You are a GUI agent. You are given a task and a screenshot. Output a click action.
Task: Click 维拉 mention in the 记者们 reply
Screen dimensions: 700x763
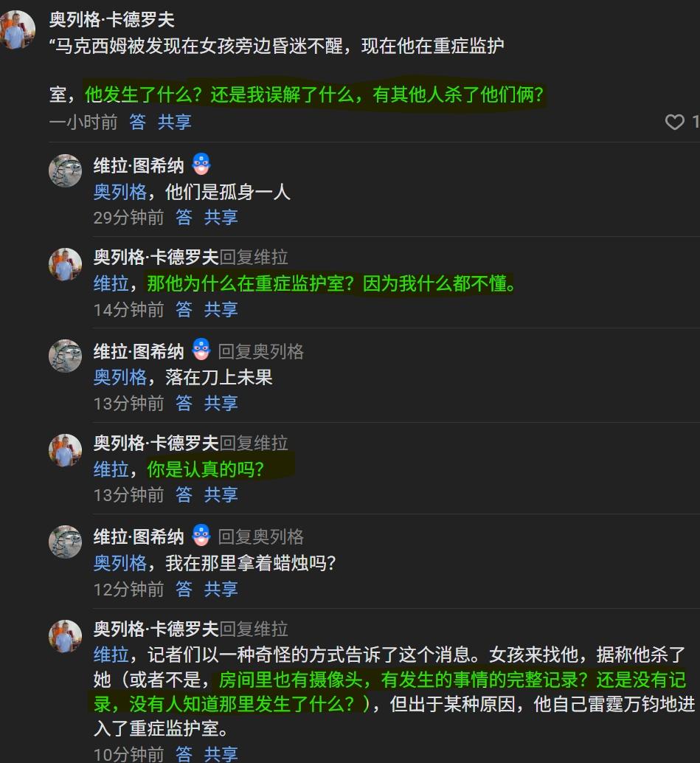pos(111,655)
